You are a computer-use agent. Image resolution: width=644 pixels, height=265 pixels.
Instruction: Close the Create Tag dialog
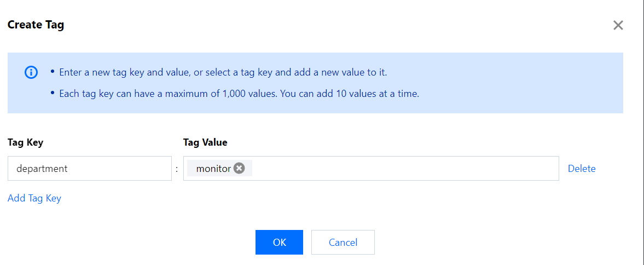coord(618,25)
